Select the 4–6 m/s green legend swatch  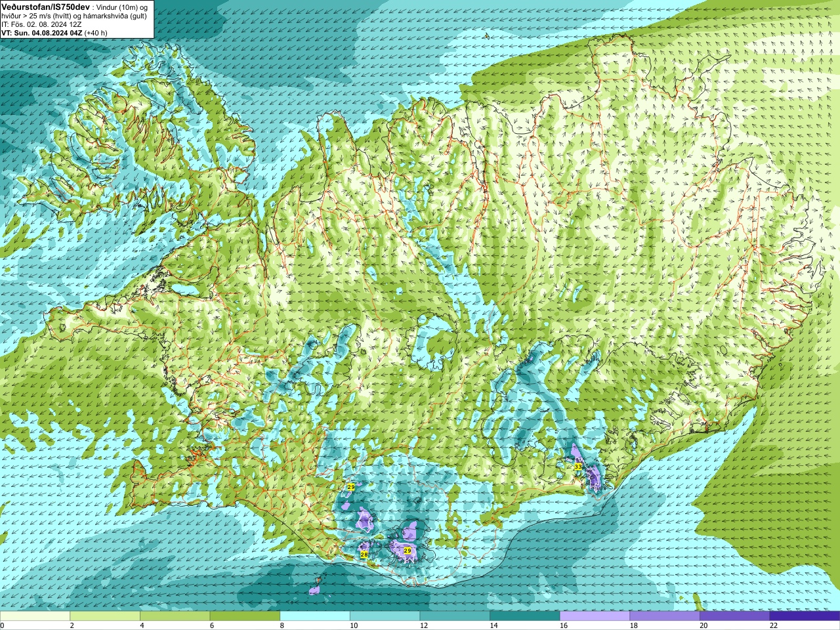(x=175, y=616)
